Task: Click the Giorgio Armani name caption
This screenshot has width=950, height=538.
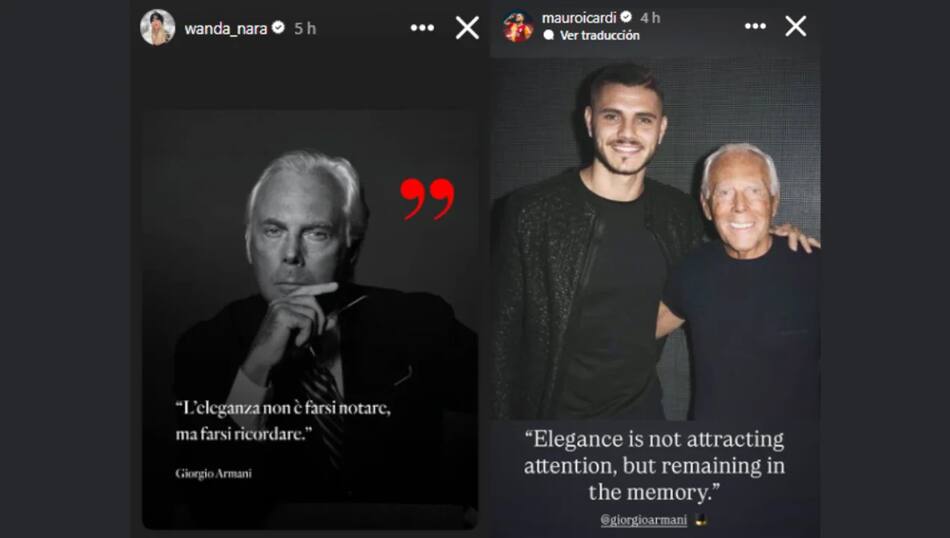Action: pos(213,474)
